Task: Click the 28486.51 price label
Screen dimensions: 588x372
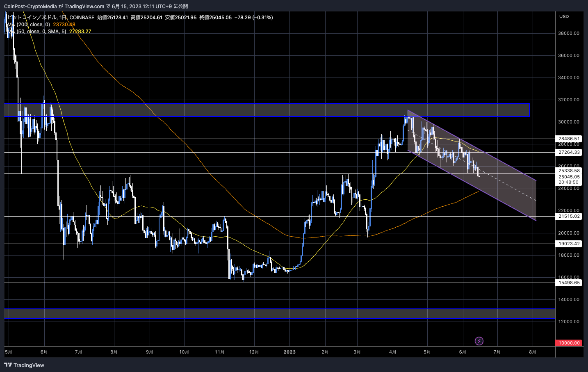Action: (x=569, y=139)
